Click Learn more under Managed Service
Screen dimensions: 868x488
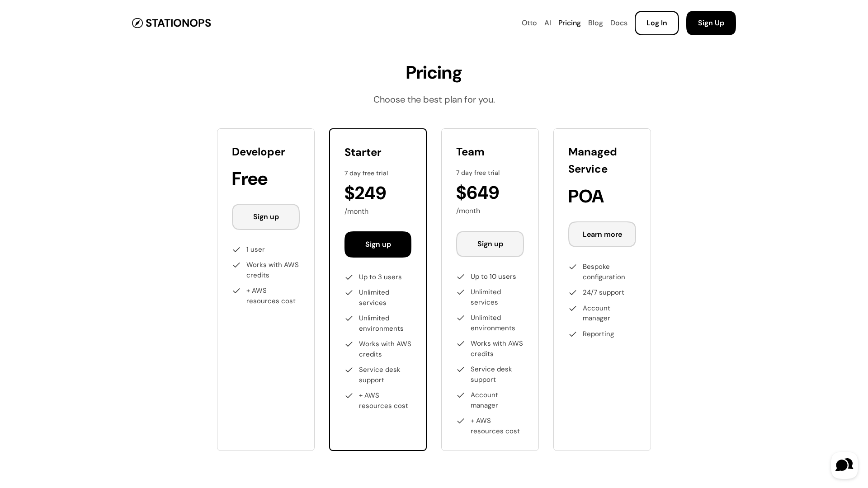[x=602, y=235]
